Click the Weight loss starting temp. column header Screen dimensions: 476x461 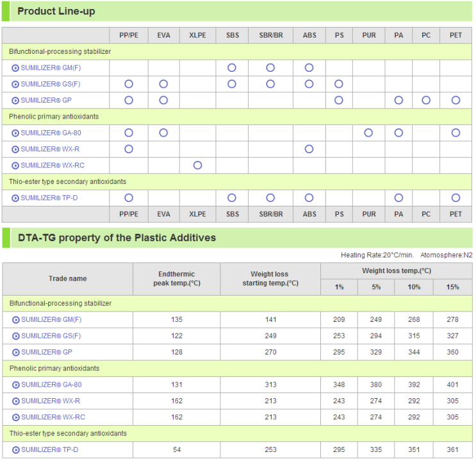point(270,279)
